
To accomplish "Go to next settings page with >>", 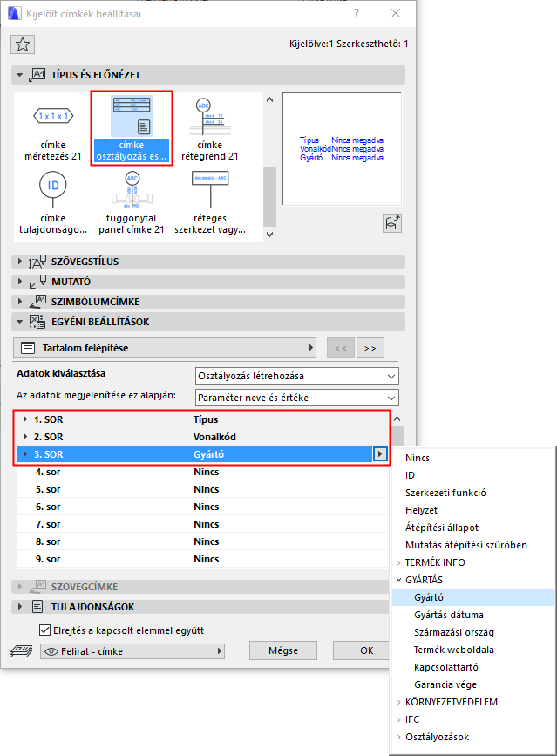I will click(x=370, y=348).
